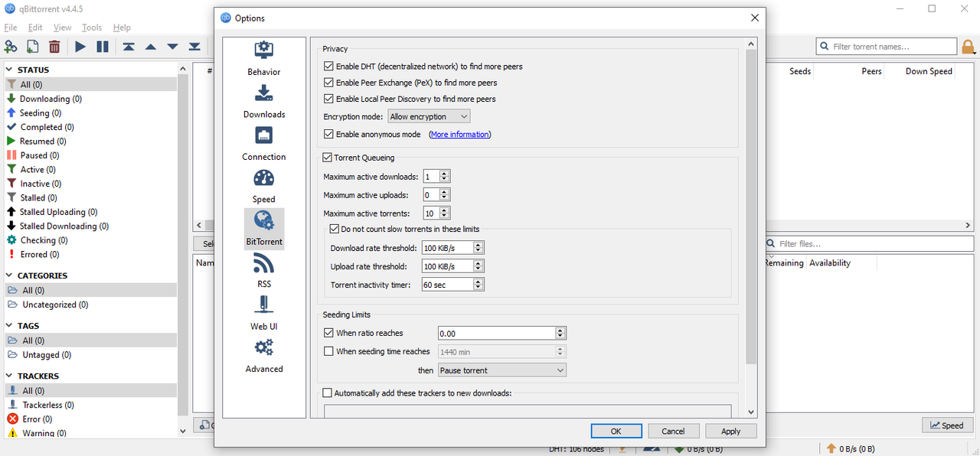Toggle Do not count slow torrents checkbox
Screen dimensions: 980x456
coord(335,229)
